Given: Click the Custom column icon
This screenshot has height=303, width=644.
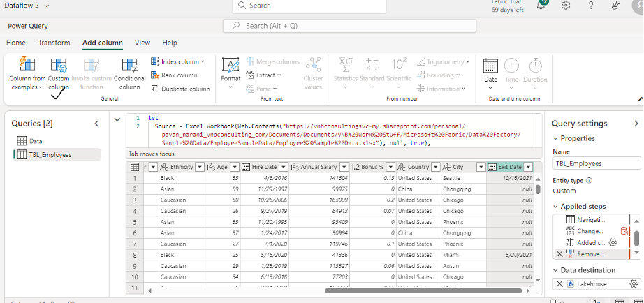Looking at the screenshot, I should [59, 65].
